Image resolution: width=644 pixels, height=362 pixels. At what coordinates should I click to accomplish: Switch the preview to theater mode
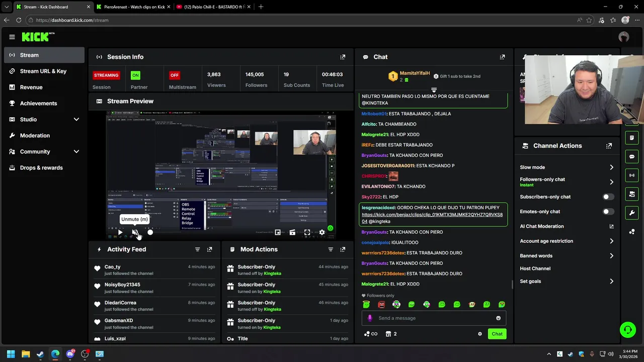[x=292, y=232]
